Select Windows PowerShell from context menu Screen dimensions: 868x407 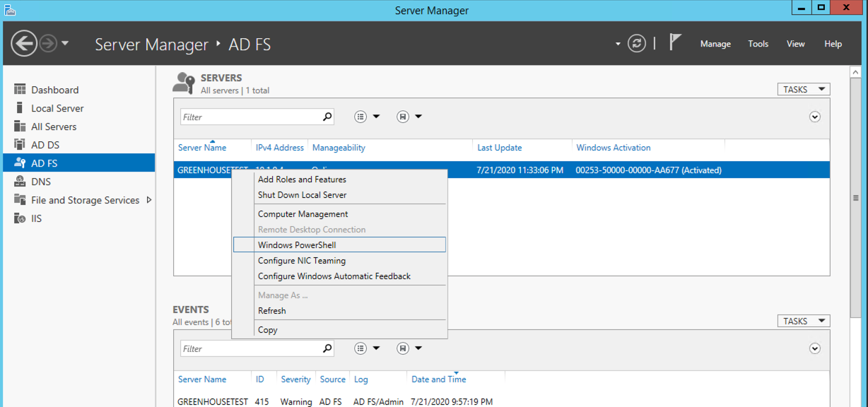tap(297, 245)
